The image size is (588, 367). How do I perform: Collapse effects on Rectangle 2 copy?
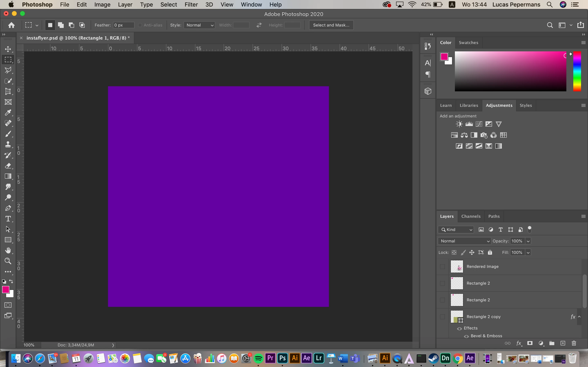point(579,317)
